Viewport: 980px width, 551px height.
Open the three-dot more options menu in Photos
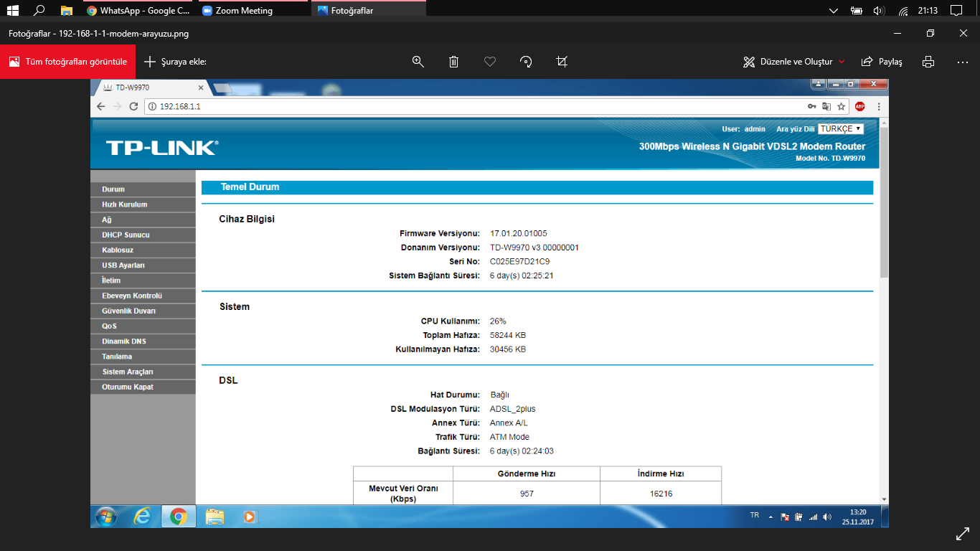point(963,62)
